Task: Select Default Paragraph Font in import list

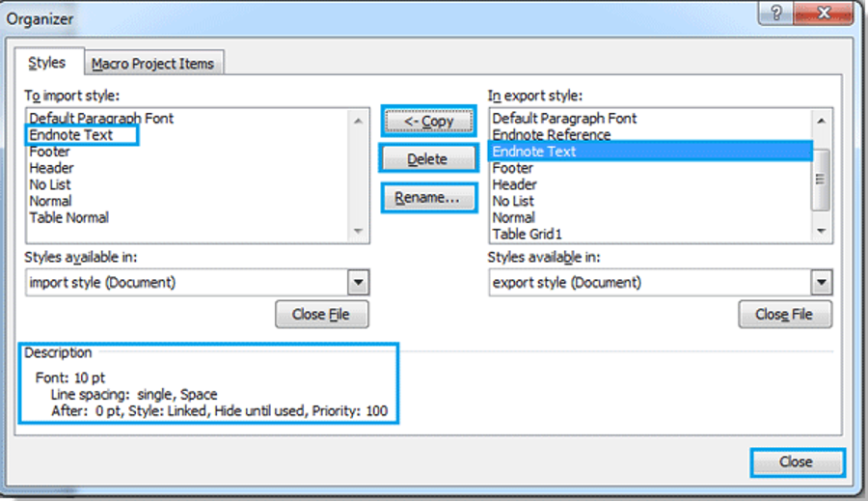Action: tap(101, 119)
